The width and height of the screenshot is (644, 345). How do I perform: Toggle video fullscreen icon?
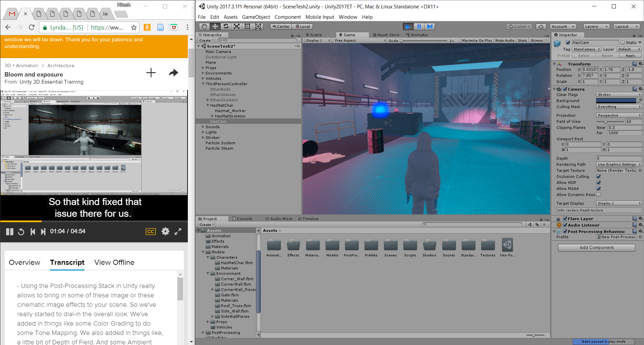tap(178, 231)
